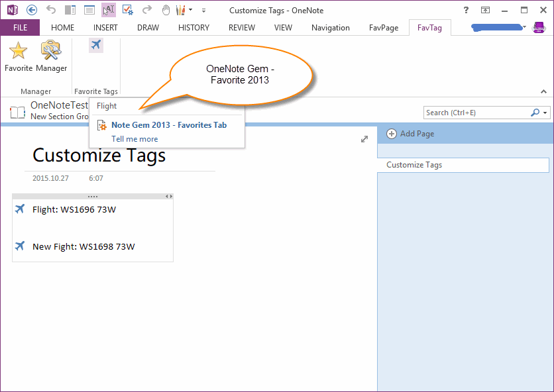Switch to the REVIEW tab

click(242, 28)
